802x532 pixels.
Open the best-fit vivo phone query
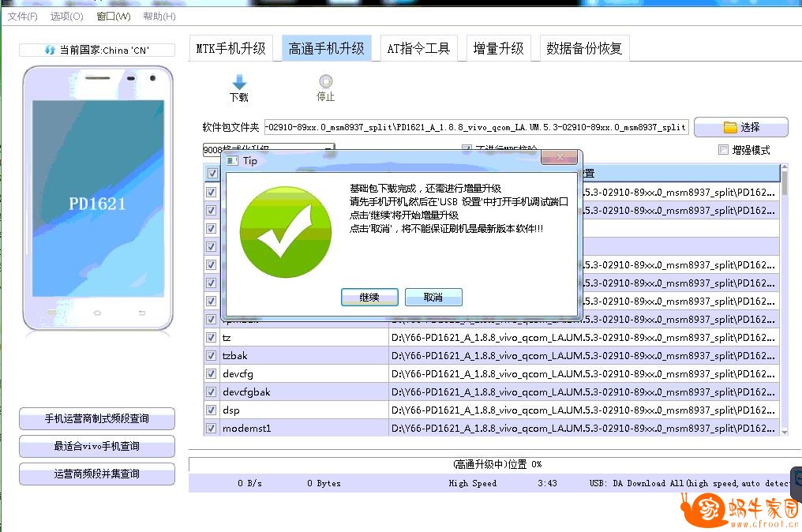tap(97, 446)
